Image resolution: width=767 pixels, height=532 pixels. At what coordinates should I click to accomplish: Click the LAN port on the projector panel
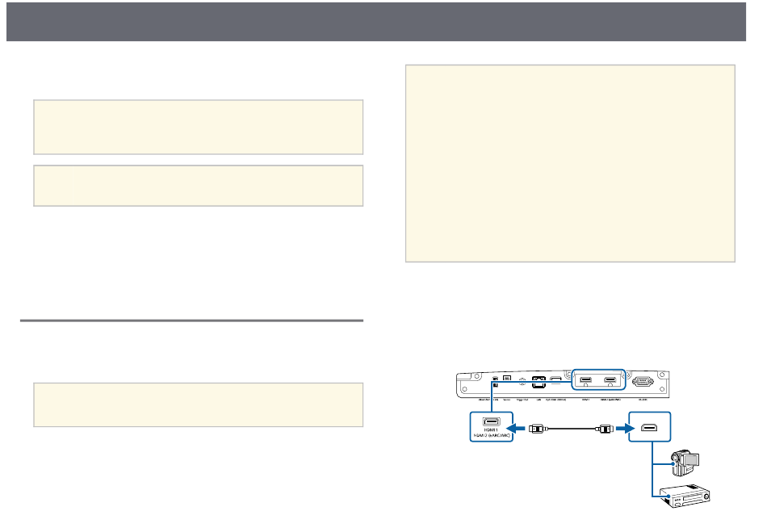pyautogui.click(x=536, y=384)
